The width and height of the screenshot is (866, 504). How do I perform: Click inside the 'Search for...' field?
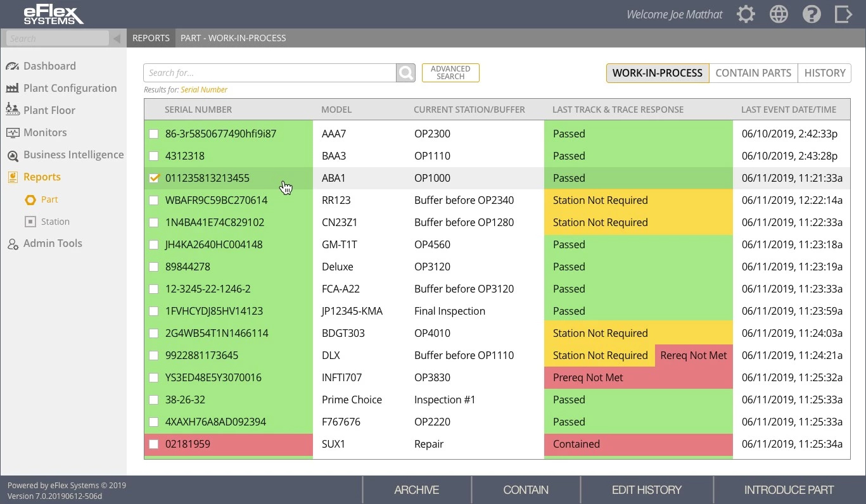pos(266,72)
